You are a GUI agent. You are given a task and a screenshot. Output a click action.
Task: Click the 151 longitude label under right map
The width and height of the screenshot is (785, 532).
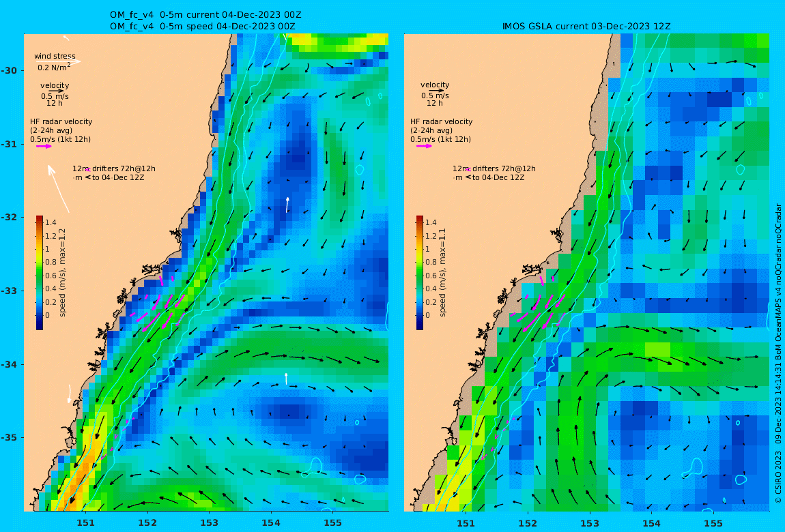click(466, 523)
